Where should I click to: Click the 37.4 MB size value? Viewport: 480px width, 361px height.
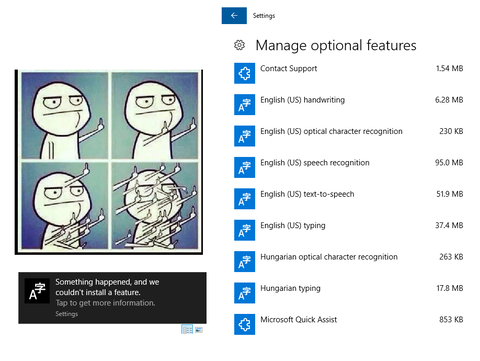[x=449, y=225]
